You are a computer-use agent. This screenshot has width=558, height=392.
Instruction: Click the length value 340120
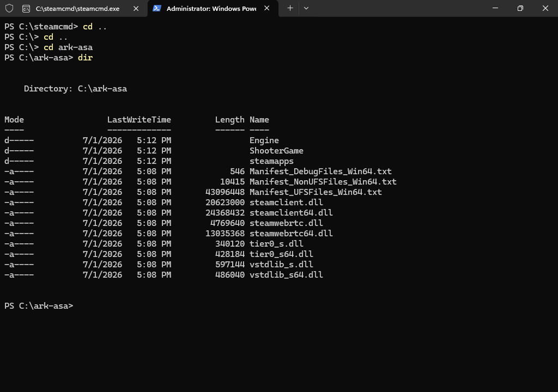pos(230,244)
